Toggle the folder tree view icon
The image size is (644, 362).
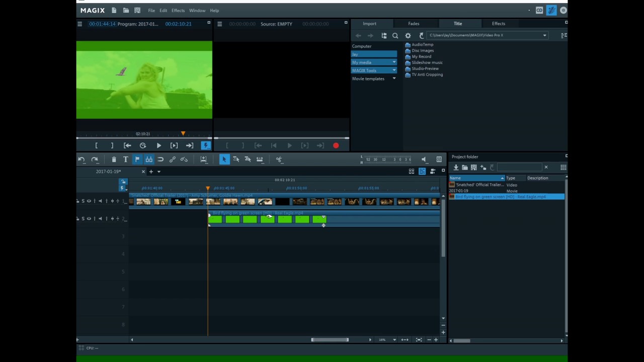tap(384, 36)
